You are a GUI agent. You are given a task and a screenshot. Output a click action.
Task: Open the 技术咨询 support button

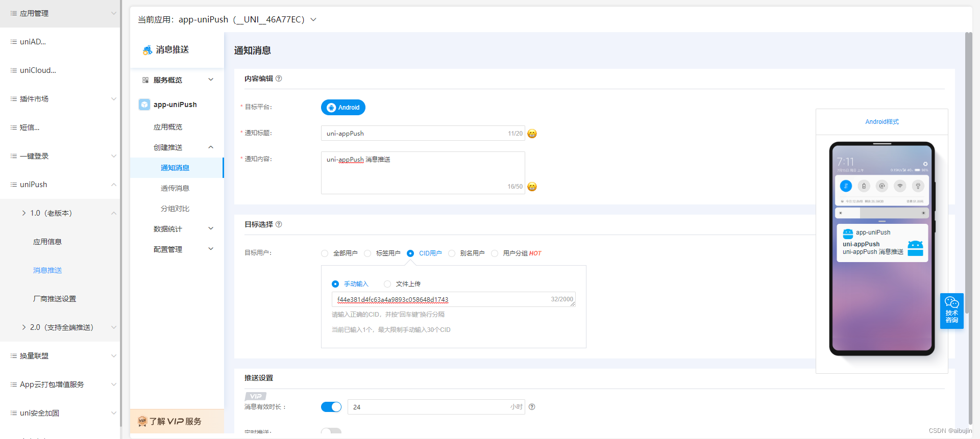click(x=952, y=311)
